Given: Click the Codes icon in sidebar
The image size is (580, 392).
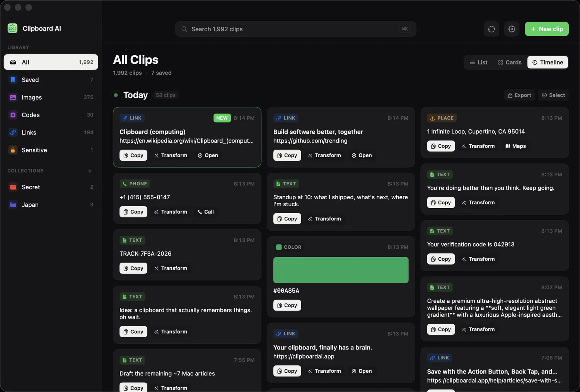Looking at the screenshot, I should pos(13,115).
